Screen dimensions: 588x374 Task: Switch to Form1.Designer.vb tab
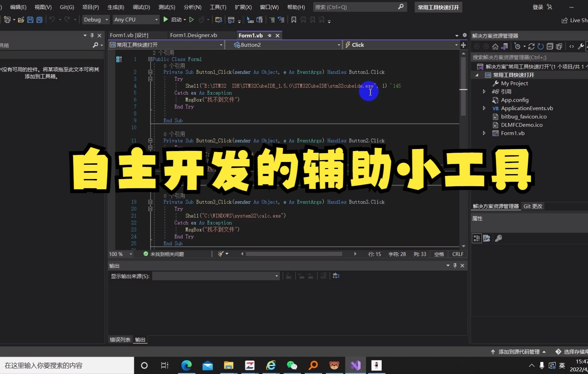pyautogui.click(x=194, y=35)
